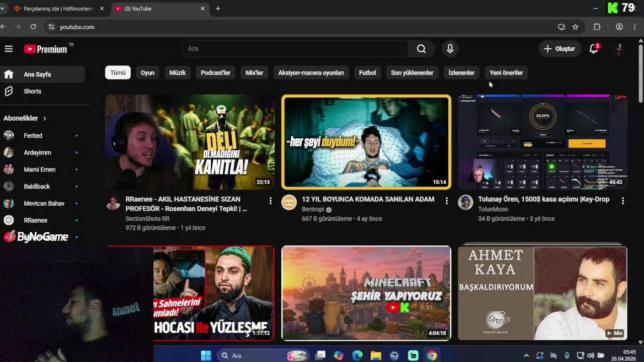Screen dimensions: 644x362
Task: Select the Son yüklenenler chip
Action: (x=412, y=73)
